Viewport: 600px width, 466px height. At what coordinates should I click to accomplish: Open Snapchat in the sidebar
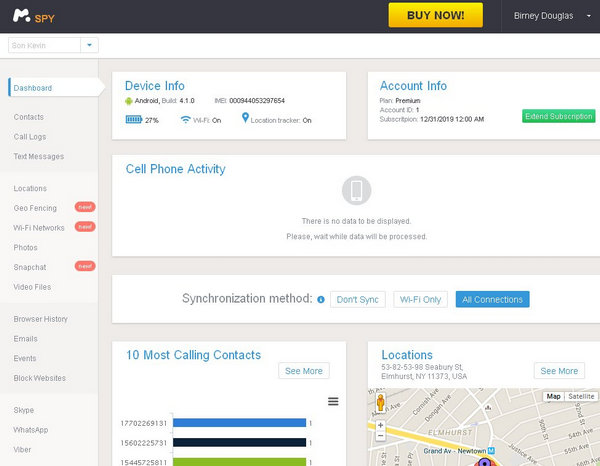pyautogui.click(x=30, y=267)
